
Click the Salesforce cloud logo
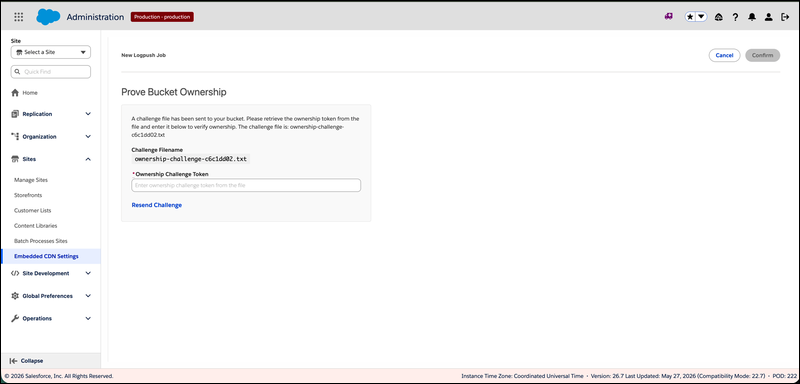48,17
